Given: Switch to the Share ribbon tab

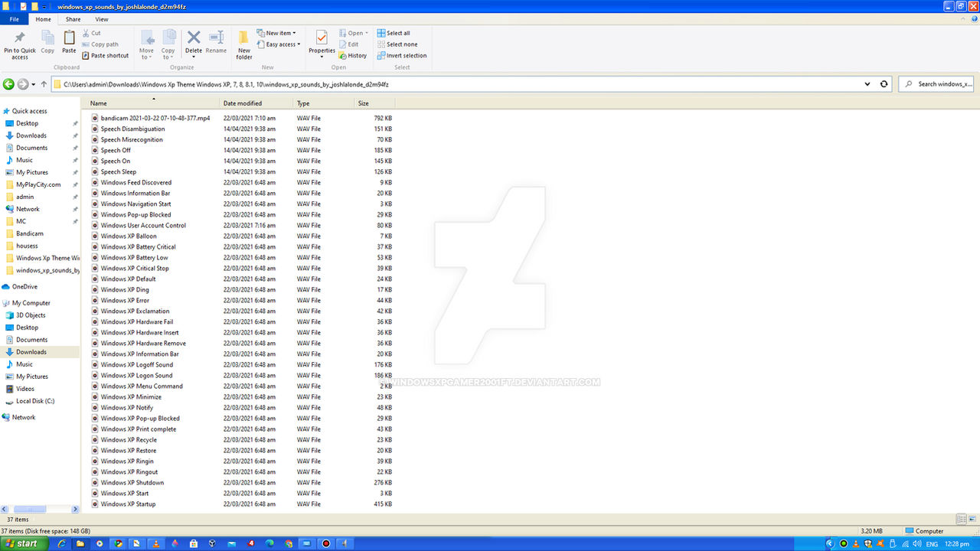Looking at the screenshot, I should point(73,19).
